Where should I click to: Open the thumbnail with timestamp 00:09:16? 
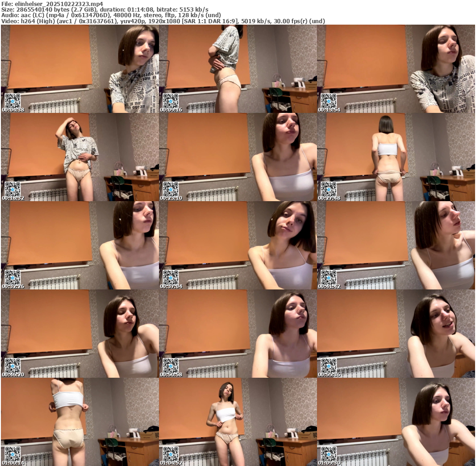[238, 69]
